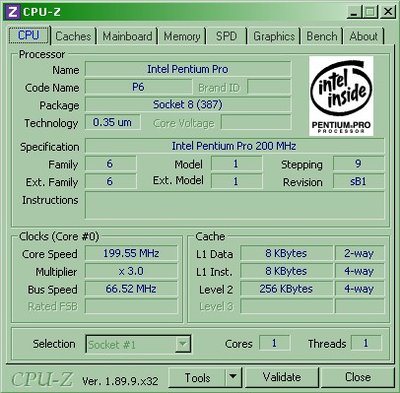The width and height of the screenshot is (400, 393).
Task: Close the window with the X icon
Action: click(x=387, y=13)
